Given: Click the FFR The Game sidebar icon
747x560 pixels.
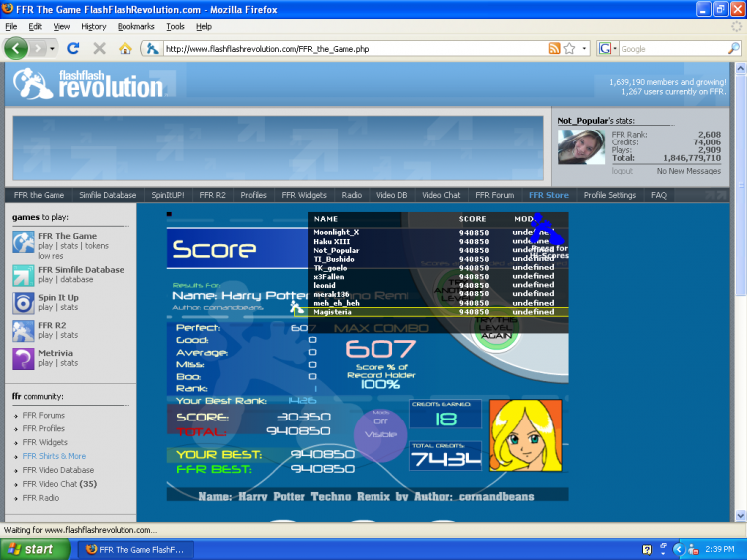Looking at the screenshot, I should (x=23, y=242).
